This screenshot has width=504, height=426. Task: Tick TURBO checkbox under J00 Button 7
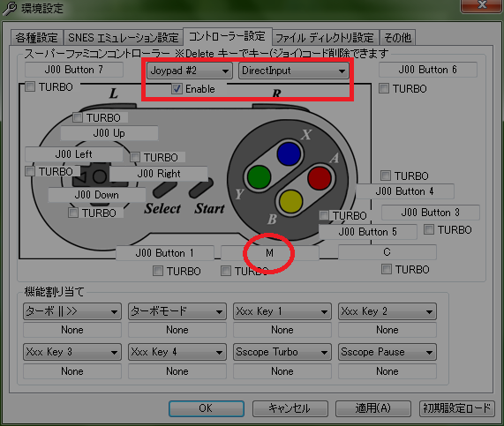30,86
